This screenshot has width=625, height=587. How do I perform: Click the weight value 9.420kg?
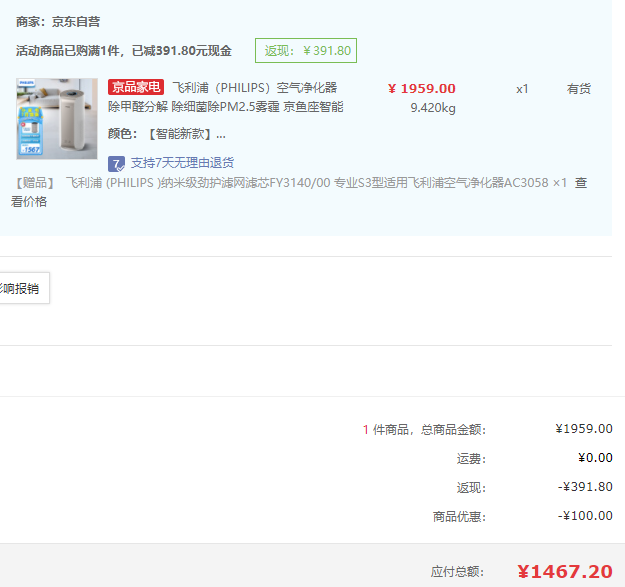[x=433, y=108]
